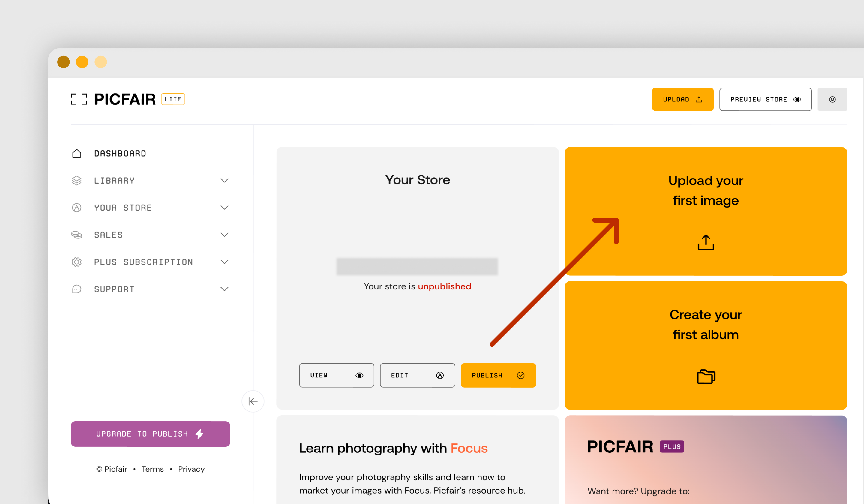The image size is (864, 504).
Task: Click the blurred store URL field
Action: 417,266
